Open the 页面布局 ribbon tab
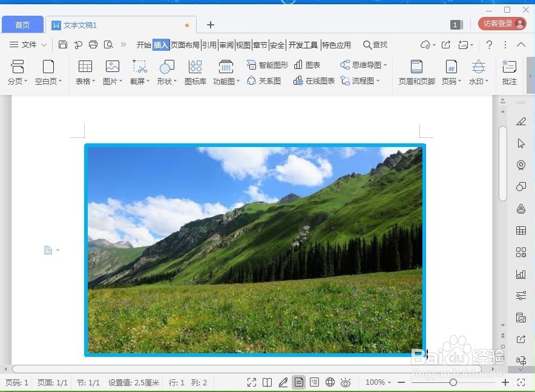 [x=185, y=45]
